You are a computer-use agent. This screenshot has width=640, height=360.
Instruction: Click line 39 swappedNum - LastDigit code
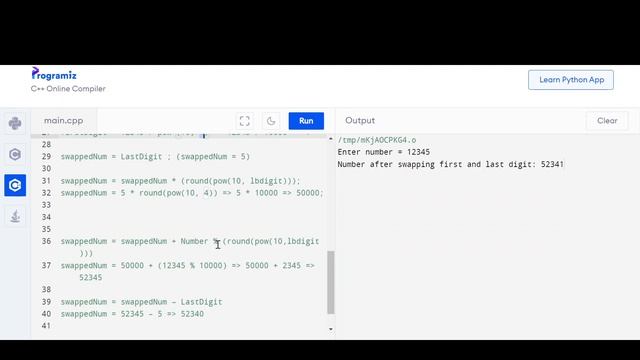point(142,302)
